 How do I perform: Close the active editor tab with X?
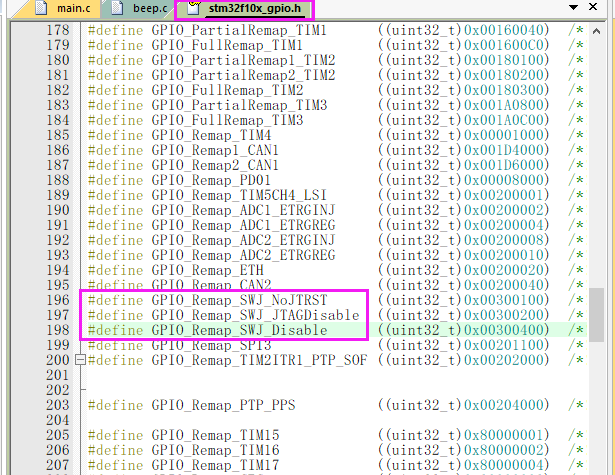593,7
